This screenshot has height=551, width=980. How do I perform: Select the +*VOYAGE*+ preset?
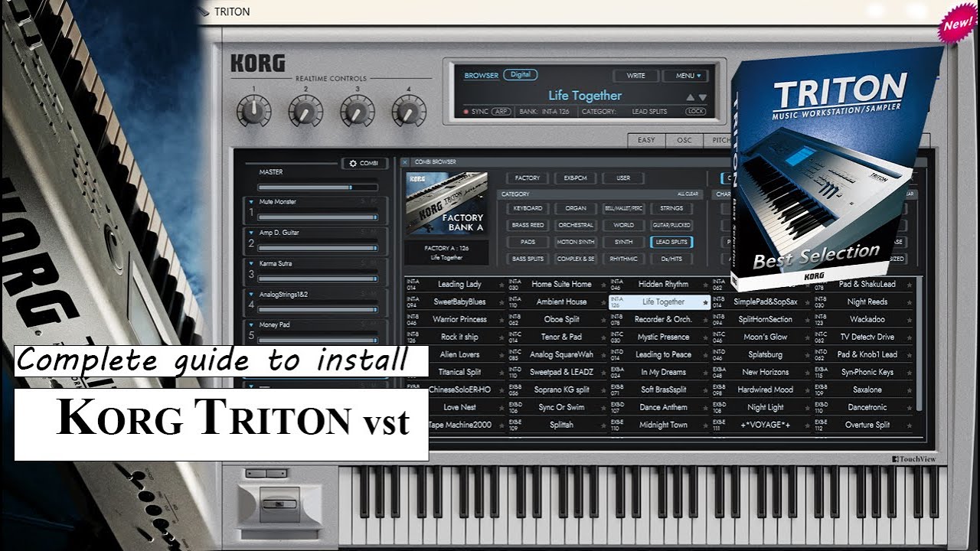(x=766, y=425)
